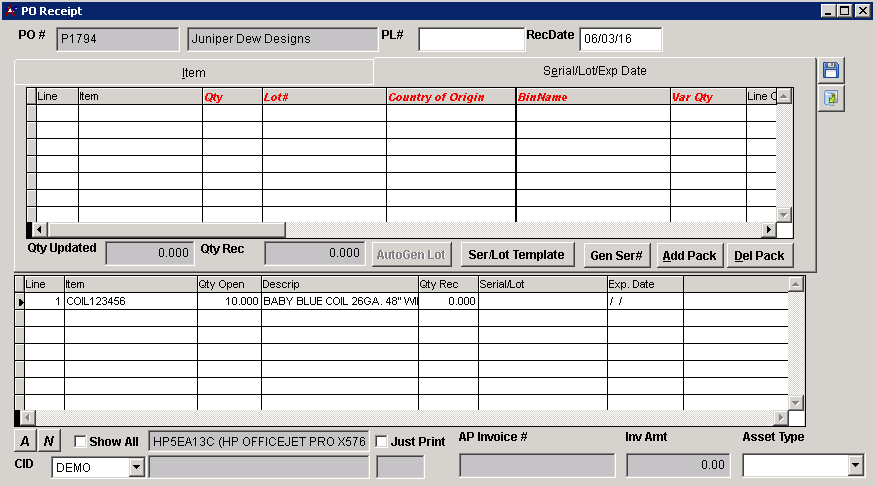Click the save (floppy disk) icon

coord(831,70)
